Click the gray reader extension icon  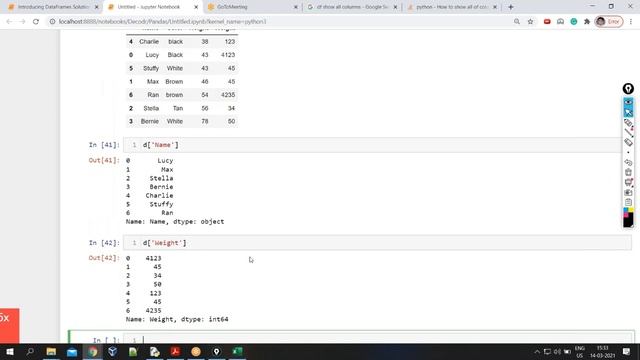point(560,22)
